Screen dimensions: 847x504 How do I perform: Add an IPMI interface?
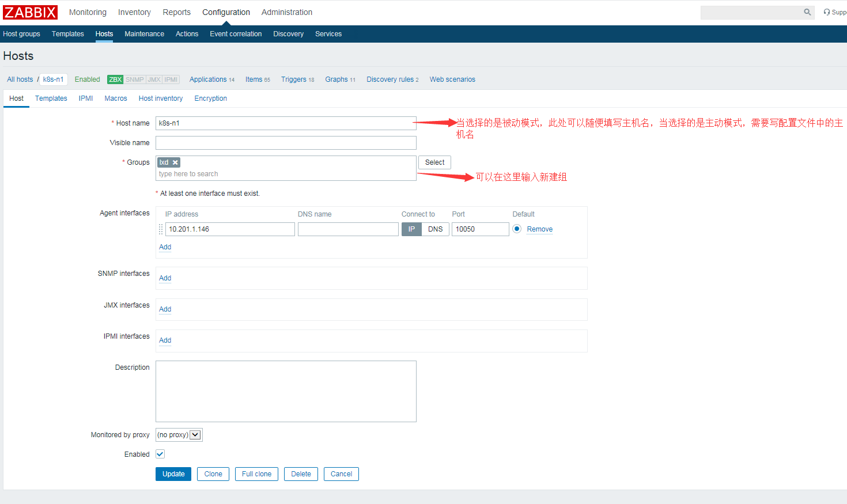click(x=165, y=340)
